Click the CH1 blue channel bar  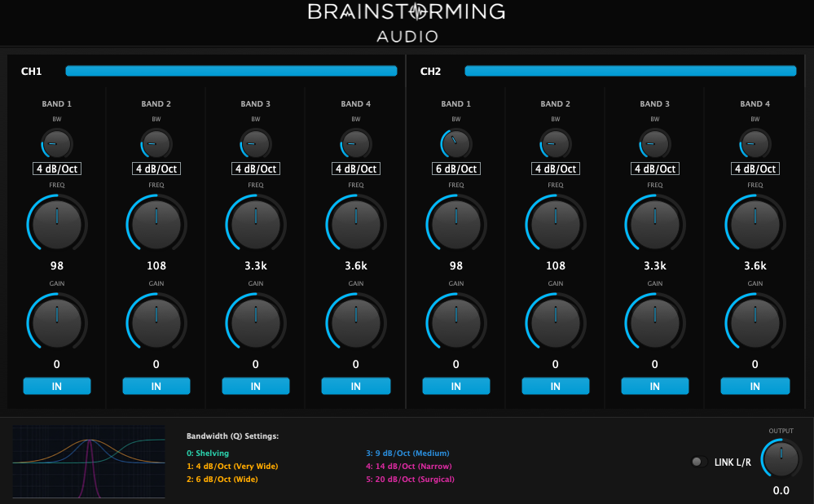point(231,71)
